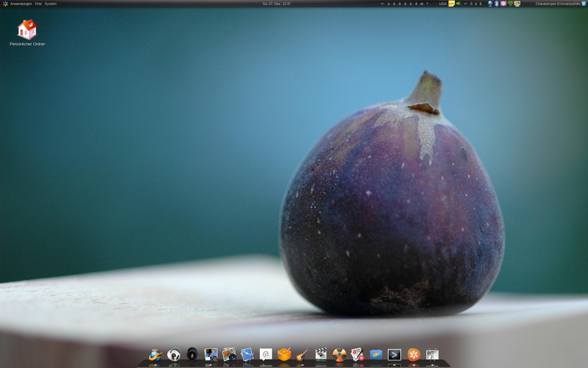Screen dimensions: 588x368
Task: Open the photo manager with balloon picture
Action: pyautogui.click(x=211, y=355)
